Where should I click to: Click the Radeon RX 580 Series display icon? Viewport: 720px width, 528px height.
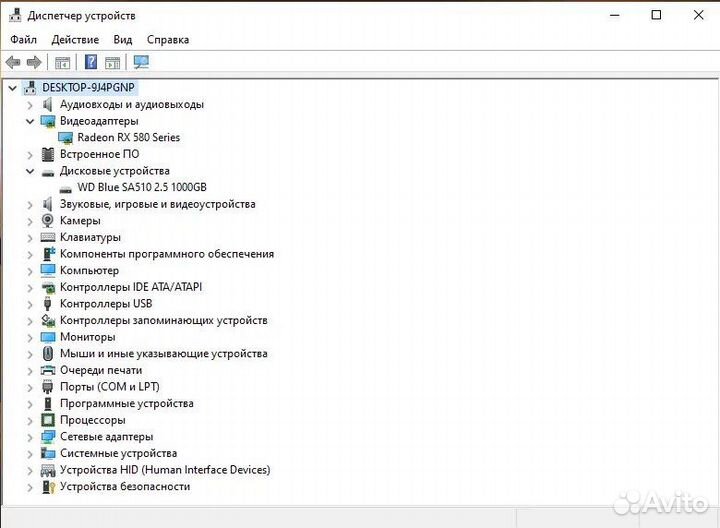pyautogui.click(x=66, y=138)
